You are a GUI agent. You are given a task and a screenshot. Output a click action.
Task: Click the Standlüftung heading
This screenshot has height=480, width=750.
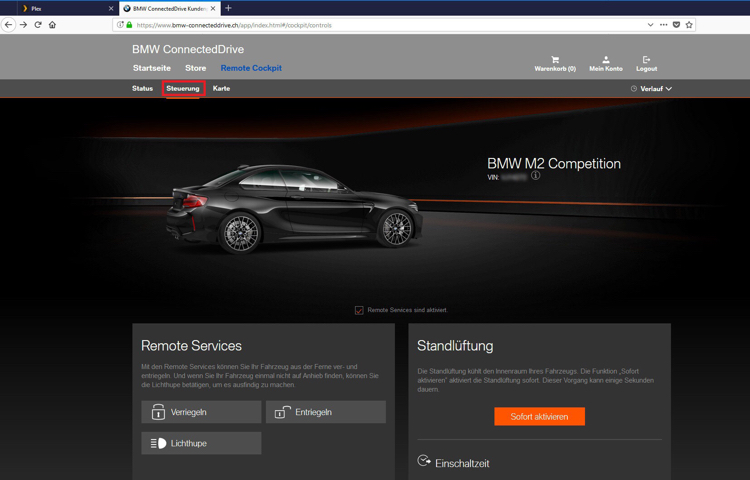(x=455, y=346)
